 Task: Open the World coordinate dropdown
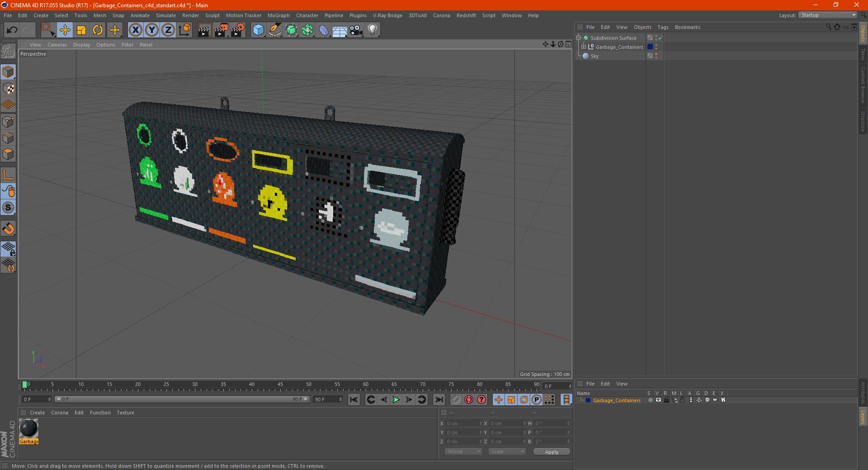click(463, 452)
